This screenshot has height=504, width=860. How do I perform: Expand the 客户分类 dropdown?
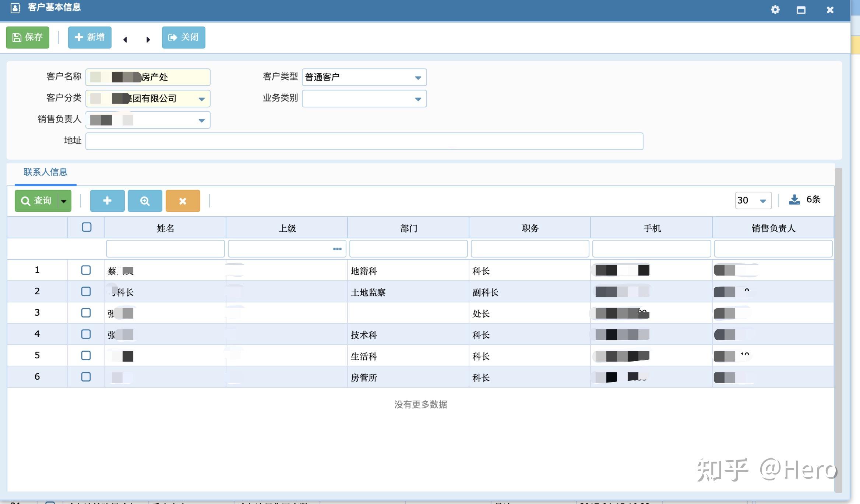point(201,99)
